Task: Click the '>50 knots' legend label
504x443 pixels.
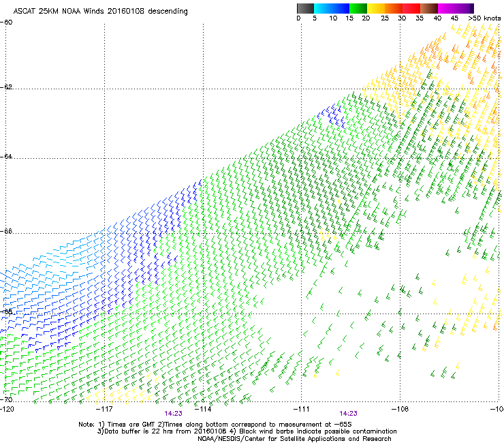Action: [x=484, y=18]
